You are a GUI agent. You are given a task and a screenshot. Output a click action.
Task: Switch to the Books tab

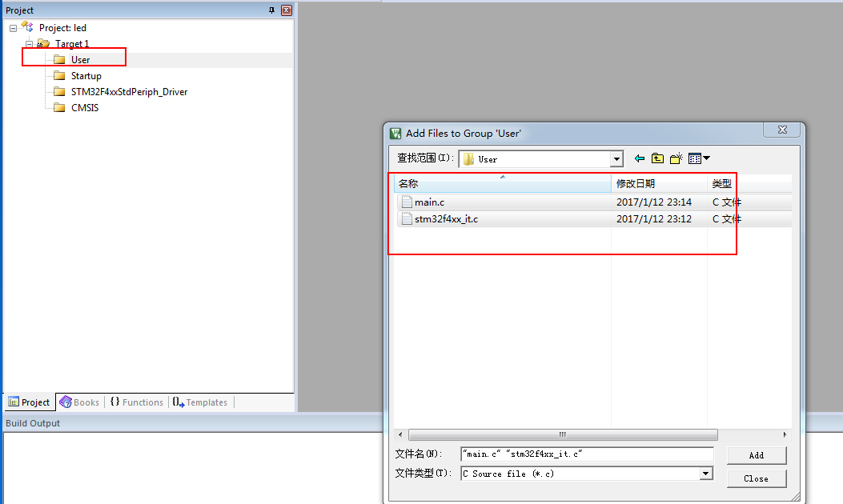80,402
